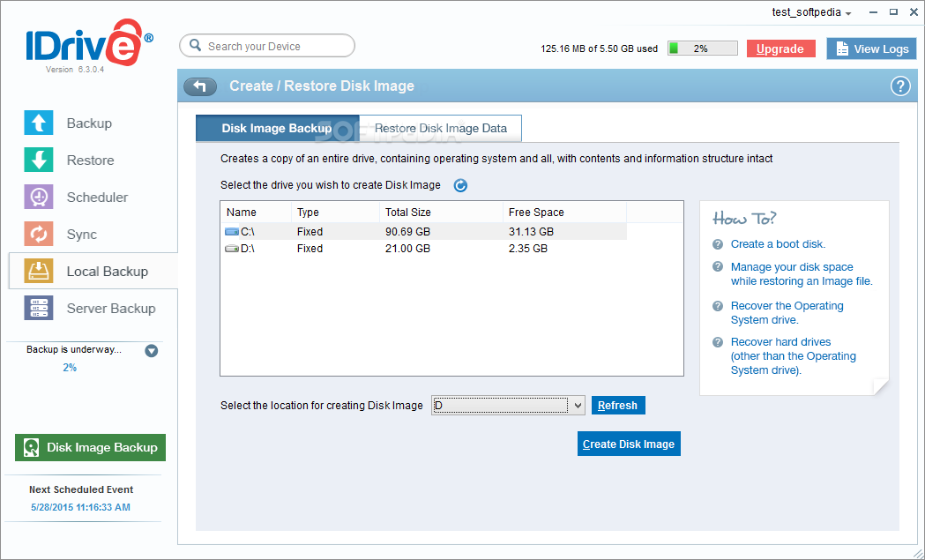Open help via the question mark icon

coord(899,86)
